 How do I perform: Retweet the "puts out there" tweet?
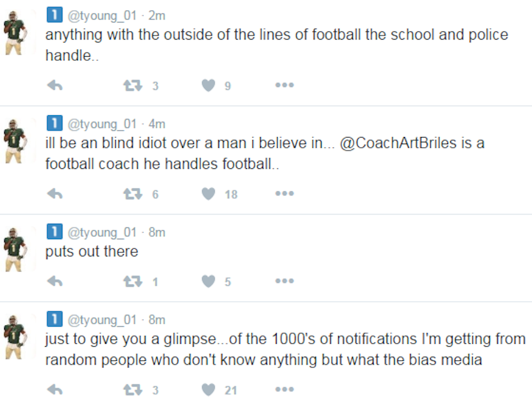[x=133, y=282]
